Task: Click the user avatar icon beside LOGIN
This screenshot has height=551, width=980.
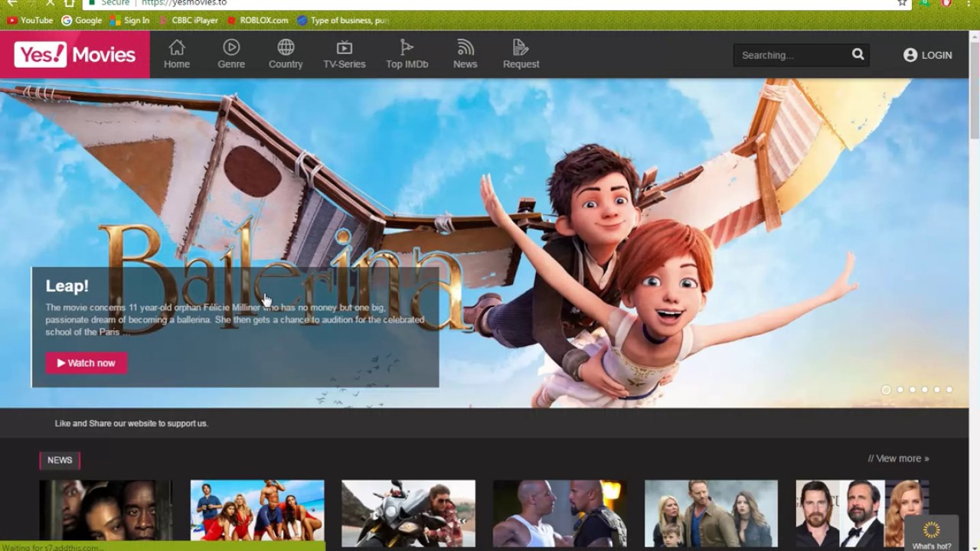Action: point(910,55)
